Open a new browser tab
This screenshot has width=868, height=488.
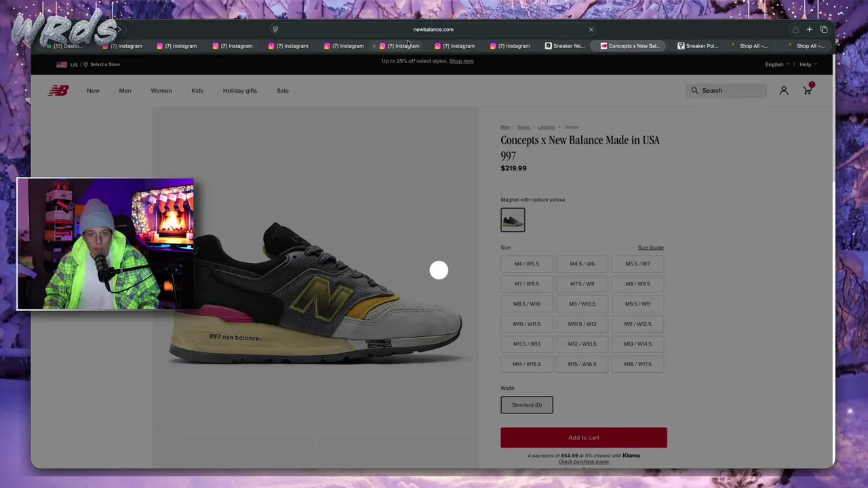click(x=809, y=29)
